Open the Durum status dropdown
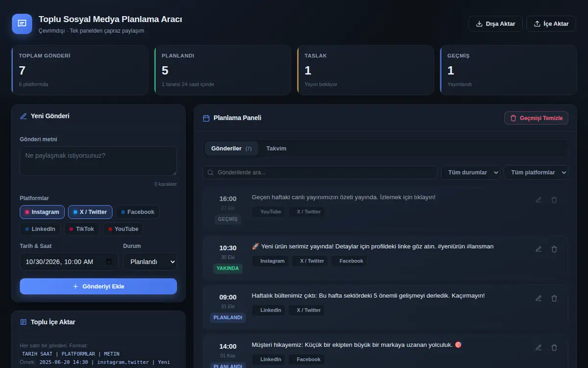Screen dimensions: 588x368 tap(150, 262)
